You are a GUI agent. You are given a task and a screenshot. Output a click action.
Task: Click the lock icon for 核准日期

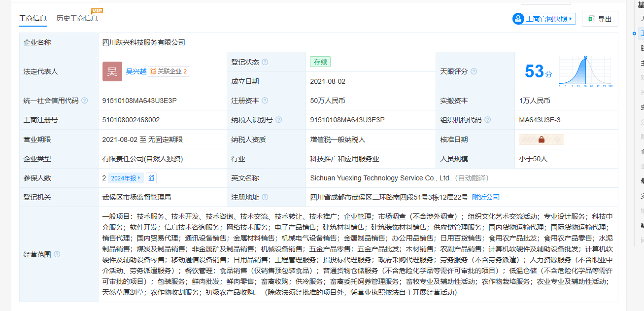tap(541, 139)
